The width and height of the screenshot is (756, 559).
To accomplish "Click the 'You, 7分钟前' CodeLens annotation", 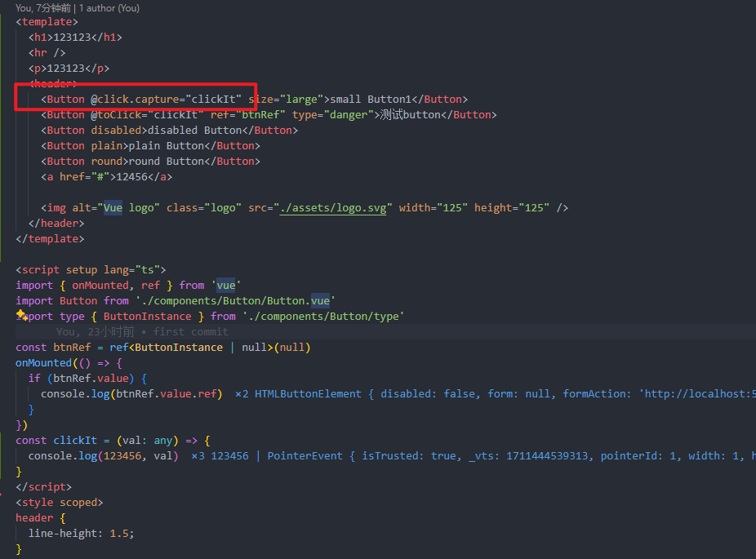I will 43,8.
